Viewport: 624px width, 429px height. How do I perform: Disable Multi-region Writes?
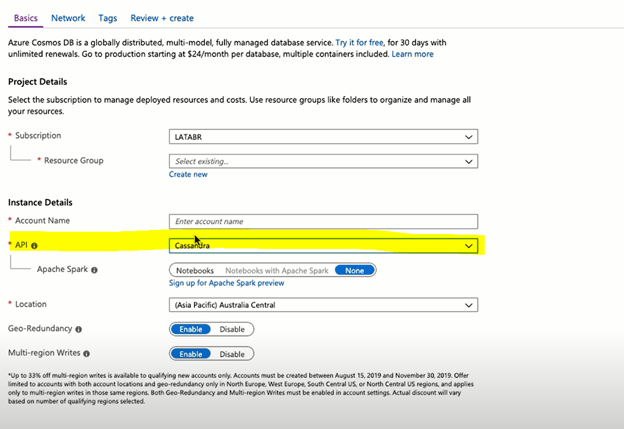[232, 354]
